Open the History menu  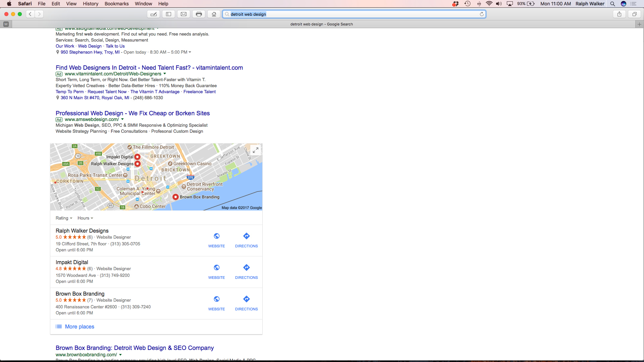(x=91, y=4)
